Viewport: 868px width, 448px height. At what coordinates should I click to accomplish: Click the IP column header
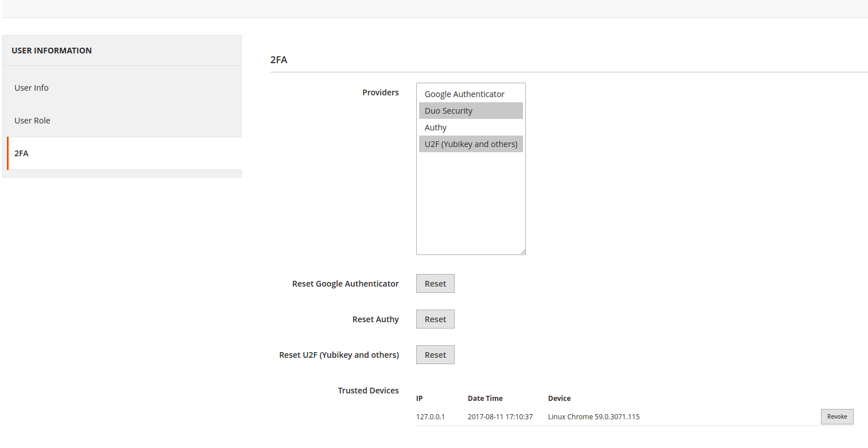point(420,399)
